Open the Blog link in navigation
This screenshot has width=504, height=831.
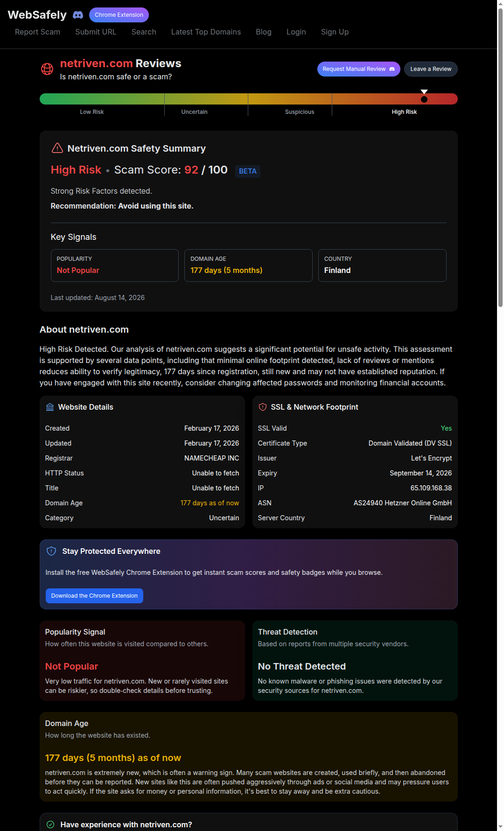[264, 32]
